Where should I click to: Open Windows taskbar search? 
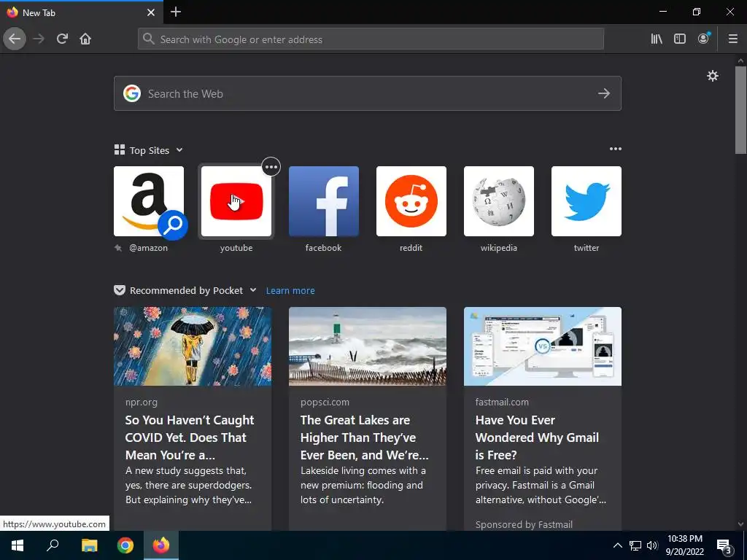[x=53, y=545]
